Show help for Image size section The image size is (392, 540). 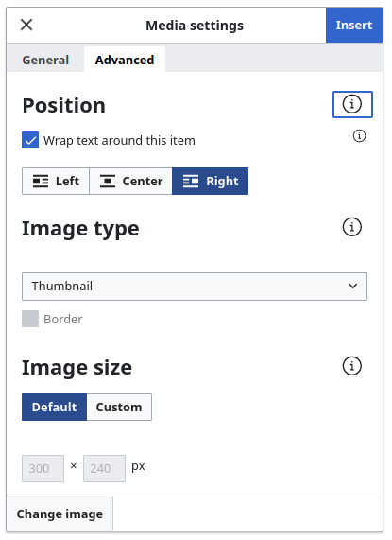tap(351, 366)
